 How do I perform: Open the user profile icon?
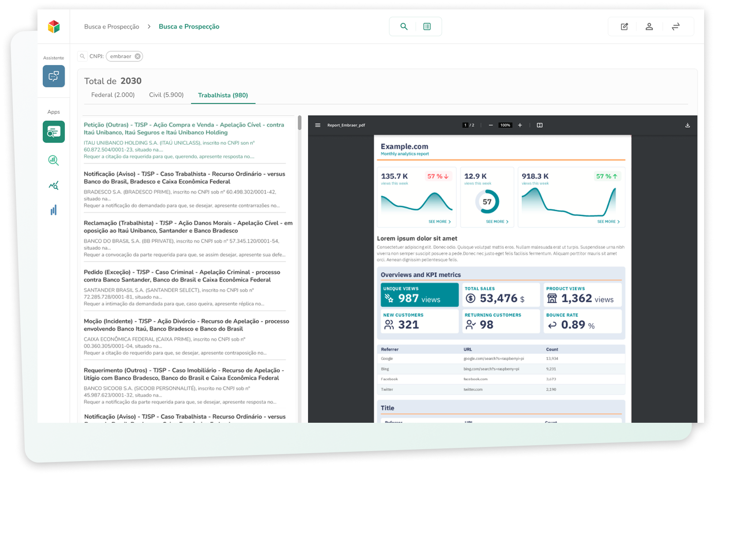649,26
